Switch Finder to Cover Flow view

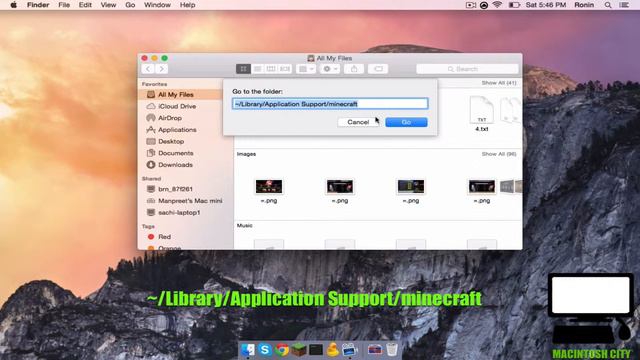(x=285, y=69)
